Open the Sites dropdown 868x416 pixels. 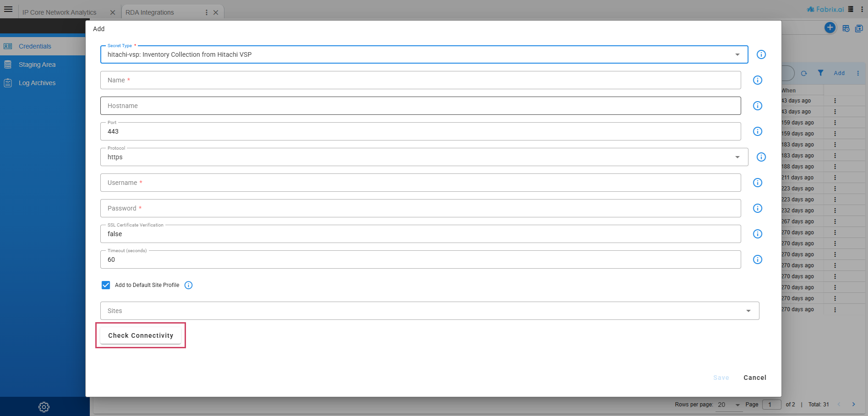430,311
